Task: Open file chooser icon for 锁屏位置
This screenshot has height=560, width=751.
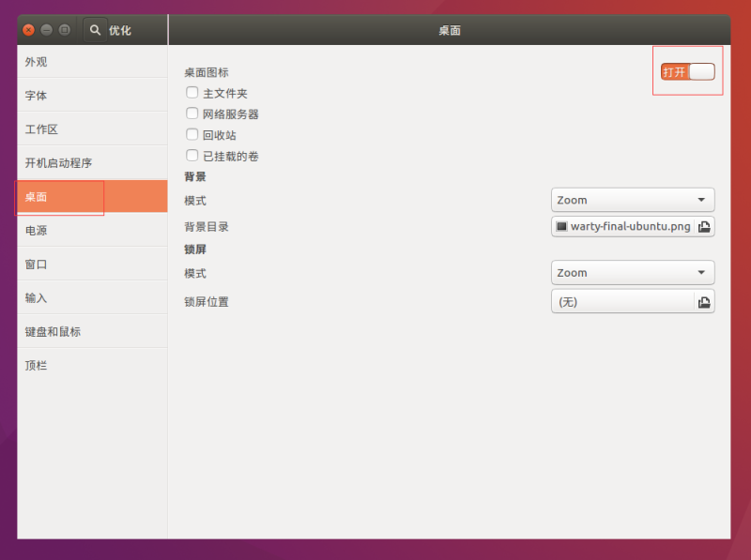Action: (704, 302)
